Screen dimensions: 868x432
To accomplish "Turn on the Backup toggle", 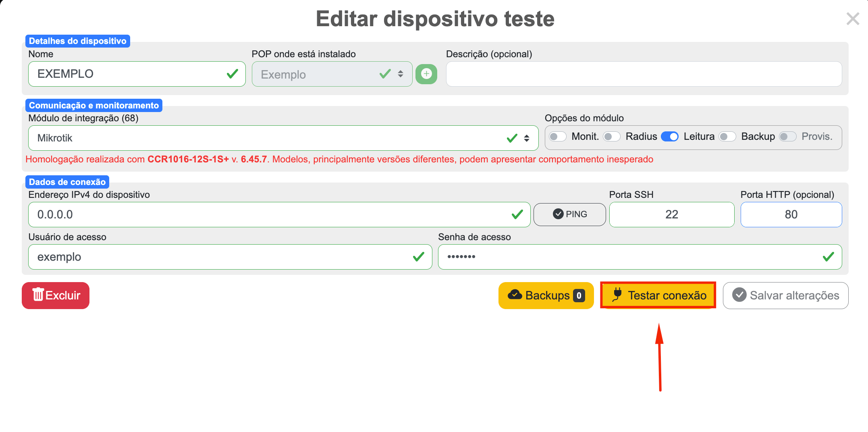I will coord(727,137).
